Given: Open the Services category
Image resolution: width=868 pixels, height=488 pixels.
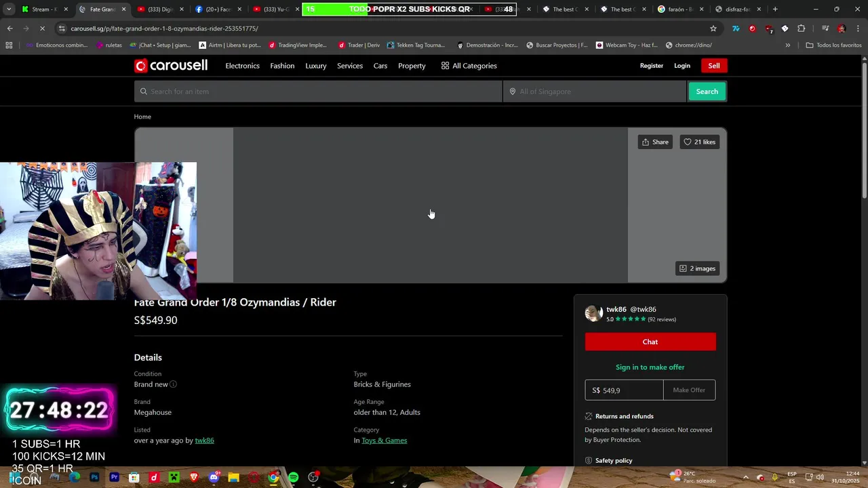Looking at the screenshot, I should coord(350,66).
